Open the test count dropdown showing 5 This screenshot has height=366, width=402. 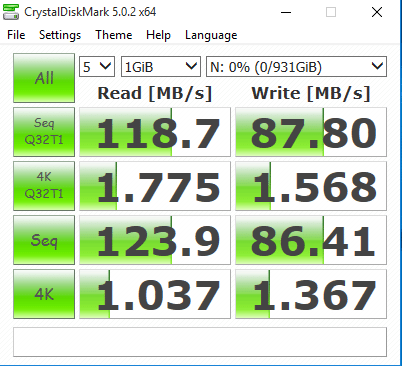pos(97,67)
